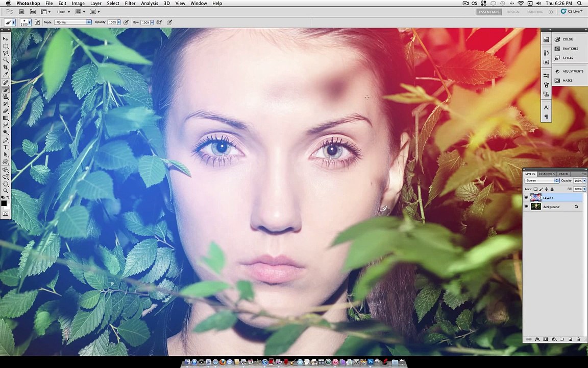Screen dimensions: 588x368
Task: Open the CS Live menu button
Action: click(x=572, y=12)
